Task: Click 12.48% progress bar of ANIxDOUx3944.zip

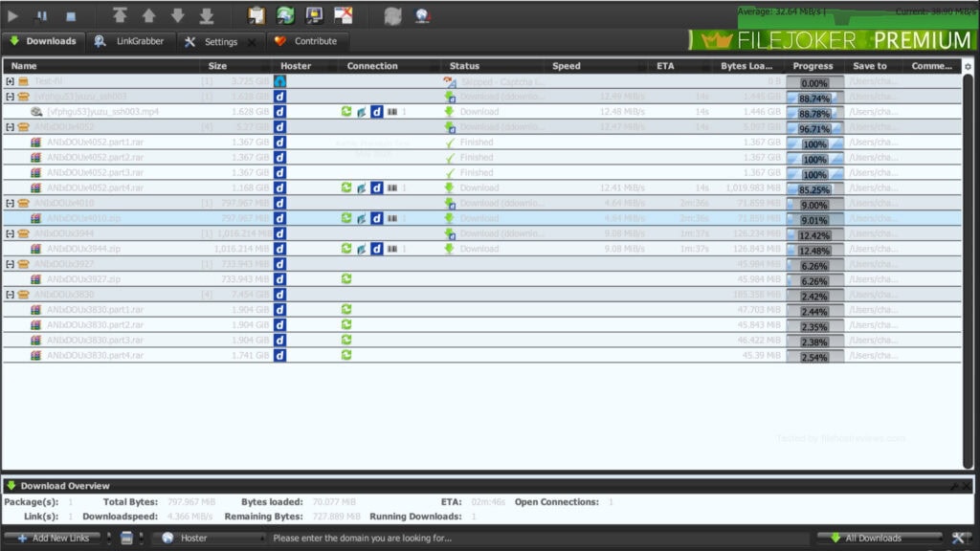Action: coord(814,251)
